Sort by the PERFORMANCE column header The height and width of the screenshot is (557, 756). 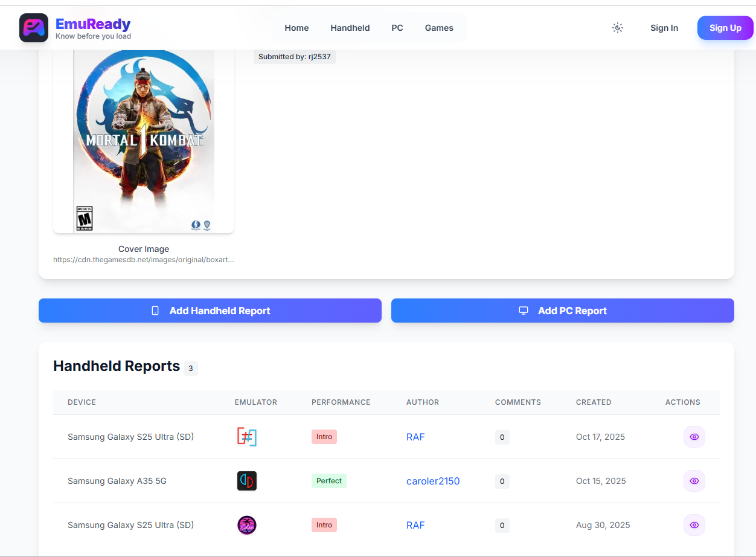pyautogui.click(x=341, y=402)
